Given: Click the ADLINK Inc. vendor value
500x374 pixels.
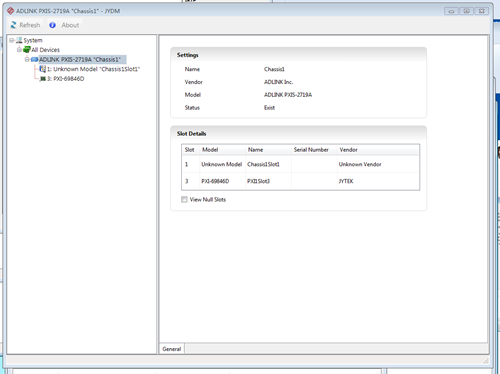Looking at the screenshot, I should coord(279,82).
